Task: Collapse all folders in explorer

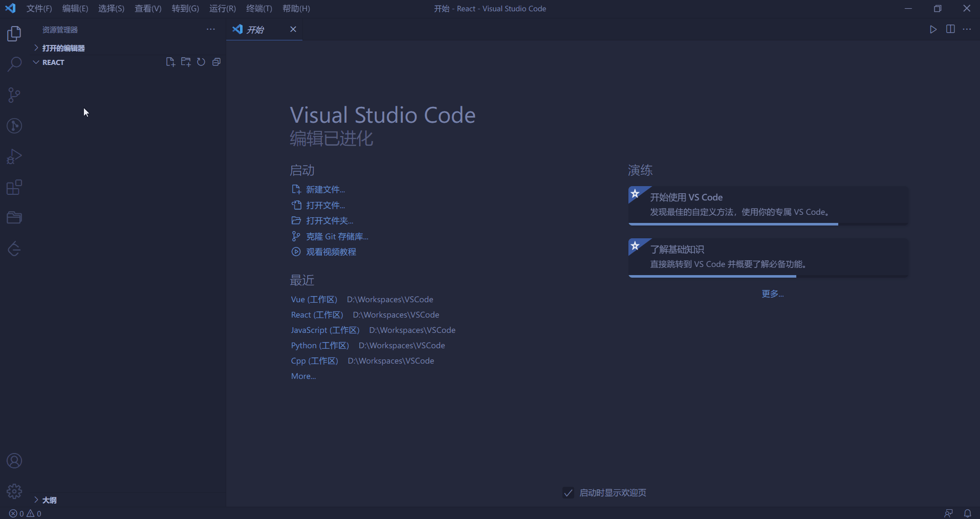Action: coord(216,62)
